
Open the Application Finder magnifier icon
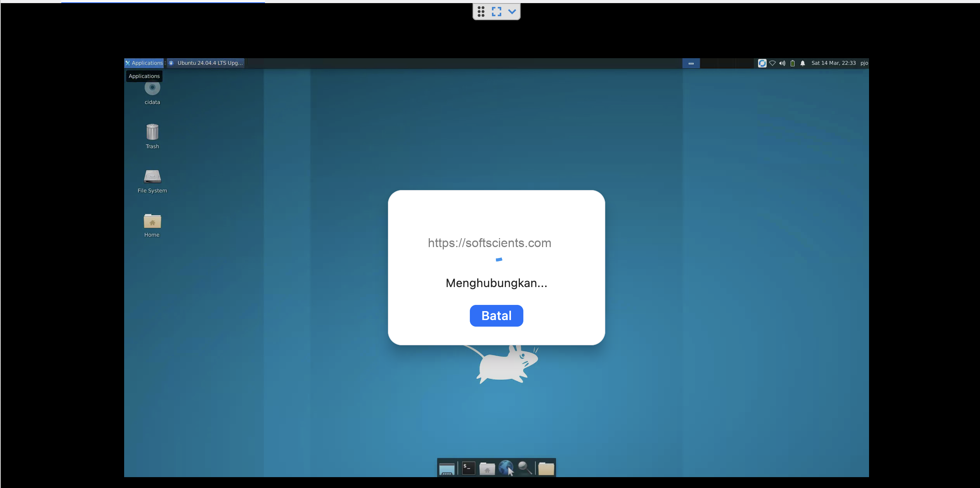[x=525, y=468]
